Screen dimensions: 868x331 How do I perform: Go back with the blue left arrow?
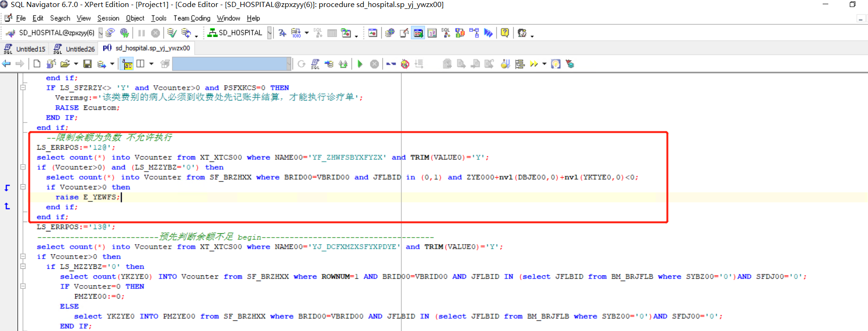[x=7, y=64]
